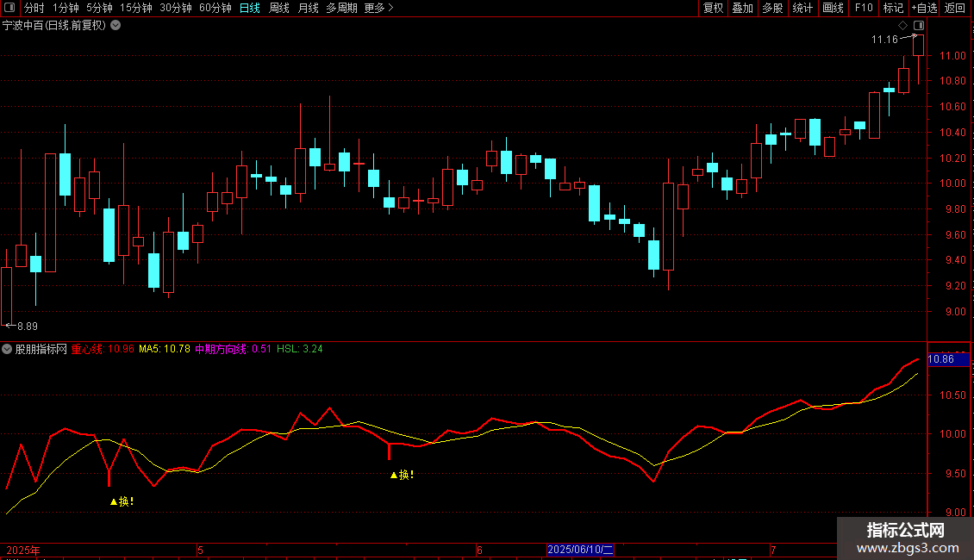Viewport: 974px width, 560px height.
Task: Click the left ▲换! signal marker
Action: tap(122, 501)
